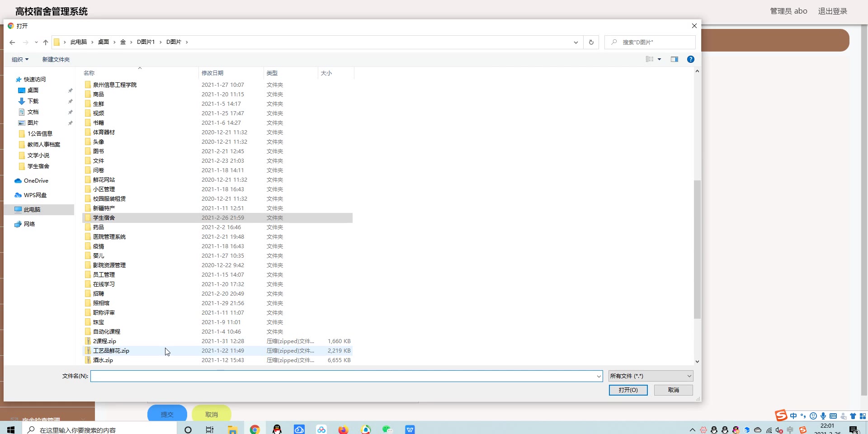Toggle the preview pane icon
868x434 pixels.
click(675, 59)
